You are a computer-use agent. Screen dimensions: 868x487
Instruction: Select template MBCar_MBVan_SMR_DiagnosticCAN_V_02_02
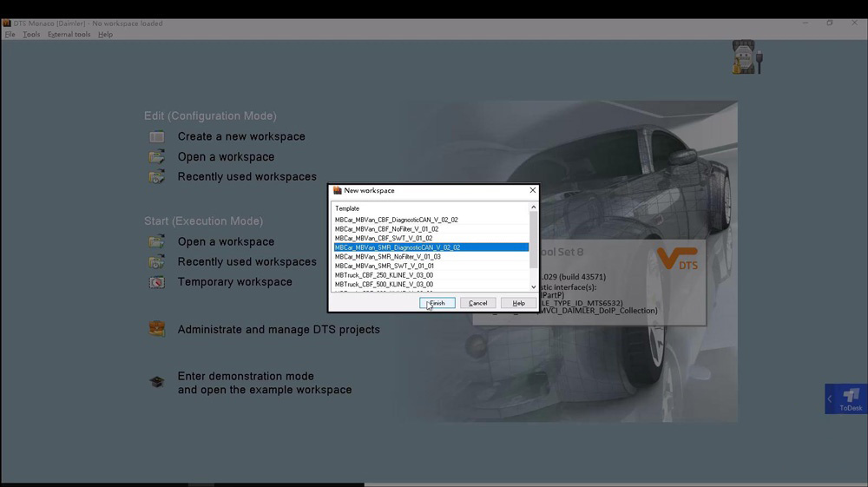pyautogui.click(x=431, y=247)
